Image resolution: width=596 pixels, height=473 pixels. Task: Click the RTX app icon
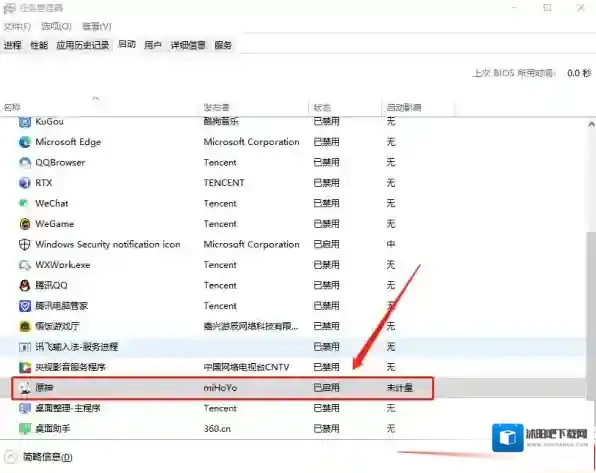coord(25,183)
